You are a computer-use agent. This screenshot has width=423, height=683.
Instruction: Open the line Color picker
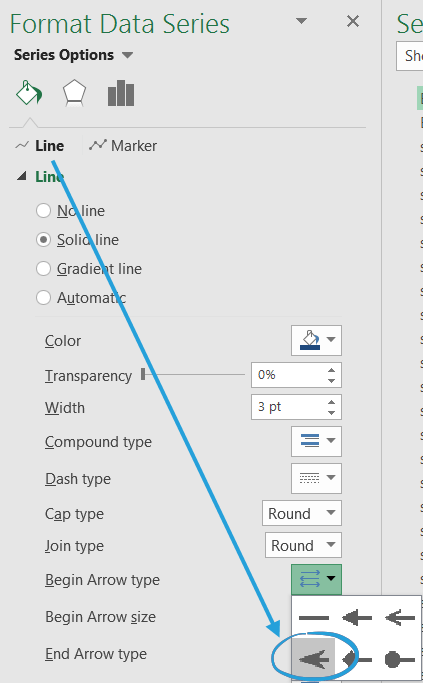pos(316,340)
